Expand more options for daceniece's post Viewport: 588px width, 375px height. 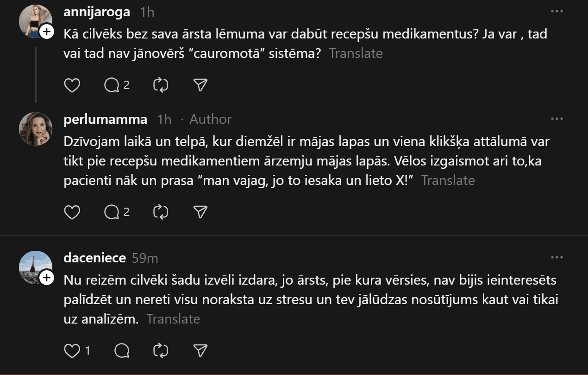point(557,257)
